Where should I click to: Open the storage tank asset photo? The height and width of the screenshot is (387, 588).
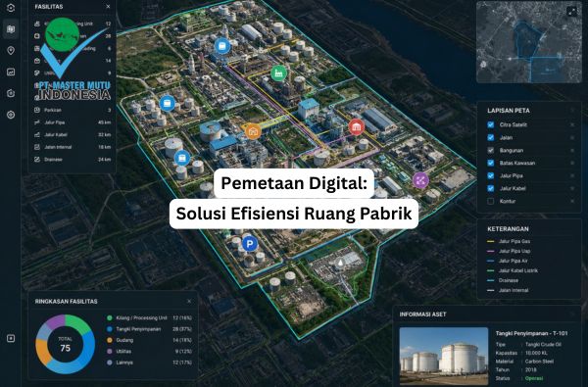[444, 355]
